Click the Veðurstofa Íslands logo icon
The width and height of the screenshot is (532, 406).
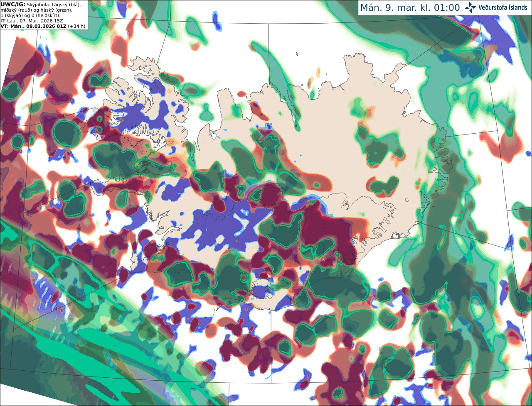[470, 7]
